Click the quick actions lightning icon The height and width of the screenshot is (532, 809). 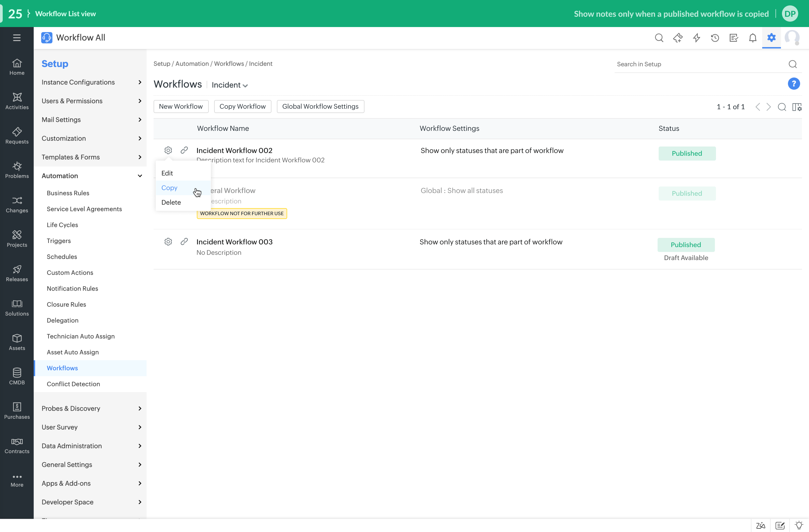click(x=696, y=38)
